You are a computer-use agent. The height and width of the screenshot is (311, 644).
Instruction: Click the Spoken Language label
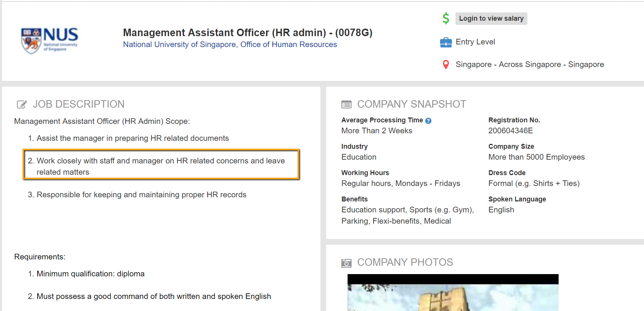click(x=517, y=199)
